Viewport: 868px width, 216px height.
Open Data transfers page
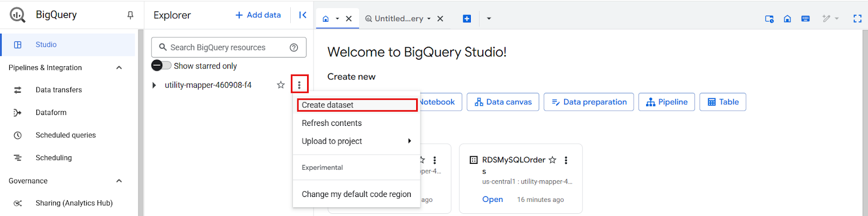[x=59, y=90]
